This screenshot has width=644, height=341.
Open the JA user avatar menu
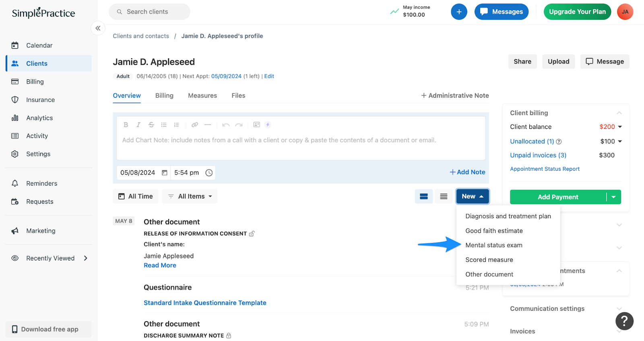point(625,12)
